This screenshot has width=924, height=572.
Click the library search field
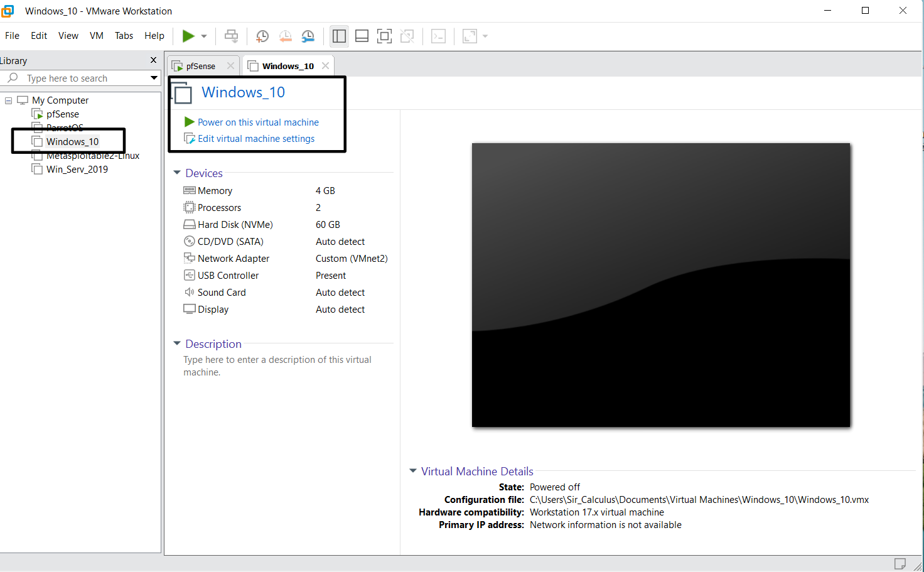pos(80,78)
